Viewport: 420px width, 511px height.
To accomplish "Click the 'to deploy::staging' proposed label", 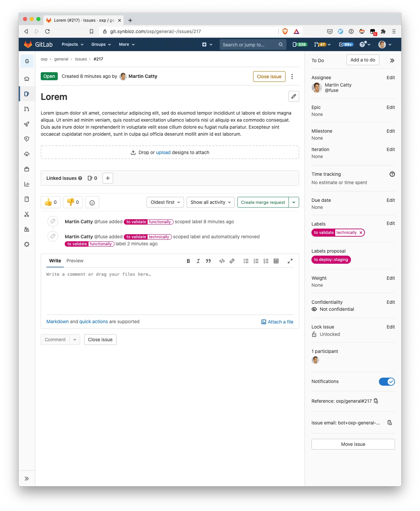I will [331, 260].
